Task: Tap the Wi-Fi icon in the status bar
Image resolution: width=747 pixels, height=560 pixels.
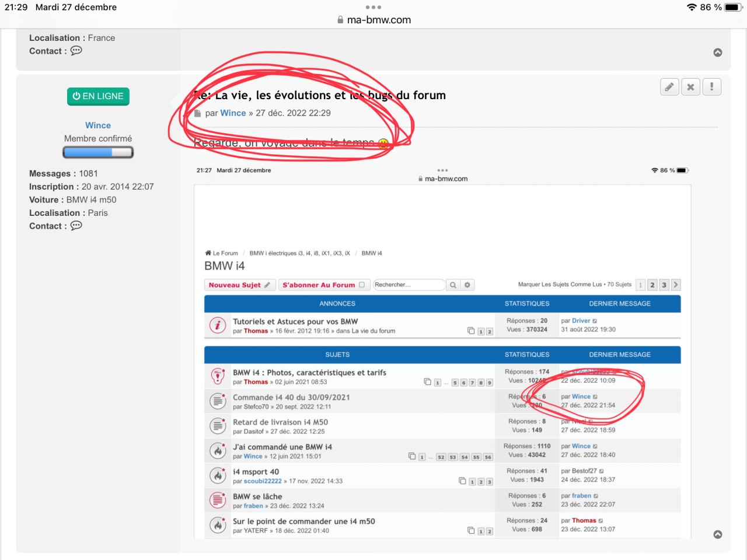Action: [x=692, y=8]
